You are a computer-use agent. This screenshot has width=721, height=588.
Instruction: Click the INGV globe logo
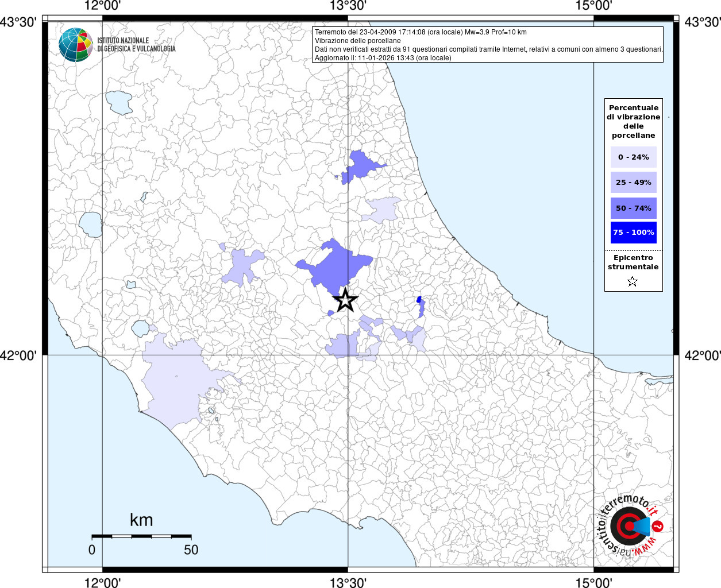(75, 45)
